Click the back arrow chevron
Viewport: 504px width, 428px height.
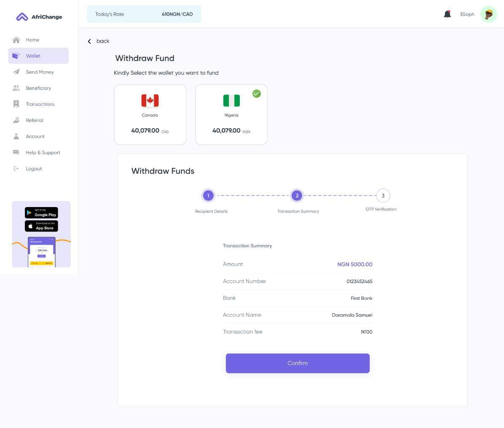click(89, 41)
